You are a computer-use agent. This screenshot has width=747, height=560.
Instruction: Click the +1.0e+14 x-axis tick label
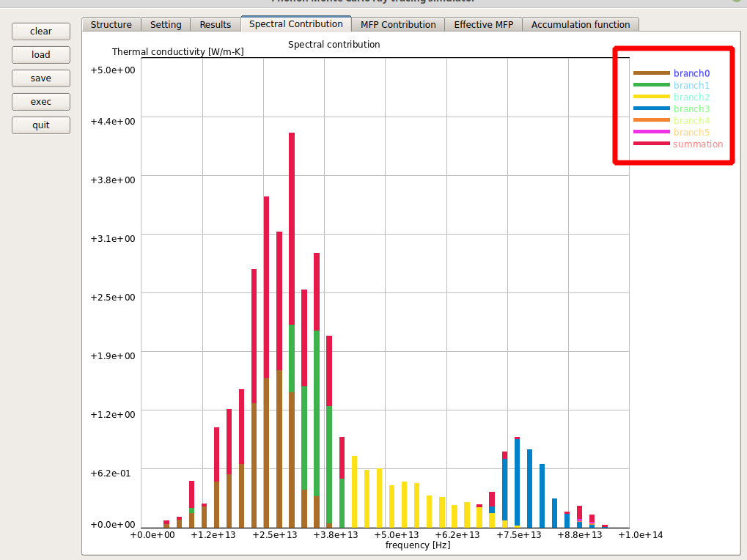pyautogui.click(x=641, y=535)
